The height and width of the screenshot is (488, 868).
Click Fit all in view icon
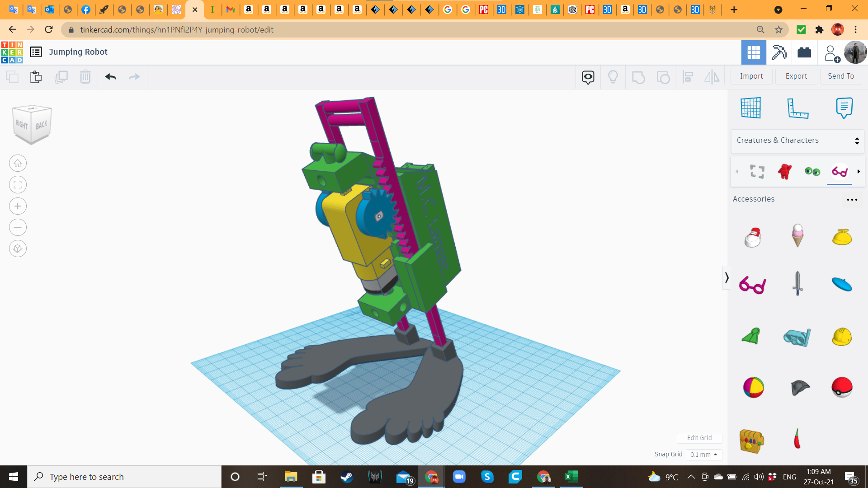coord(18,185)
